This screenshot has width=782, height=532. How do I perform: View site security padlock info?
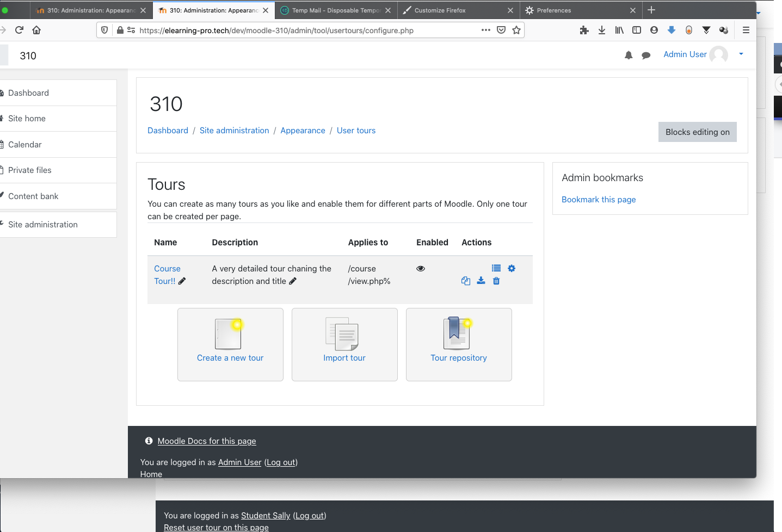(x=120, y=30)
